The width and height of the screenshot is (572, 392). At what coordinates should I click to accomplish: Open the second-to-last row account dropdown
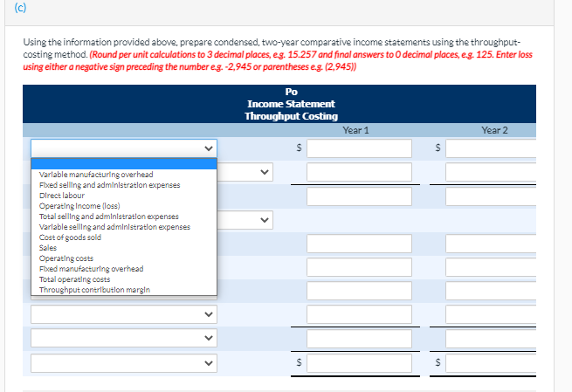[124, 338]
